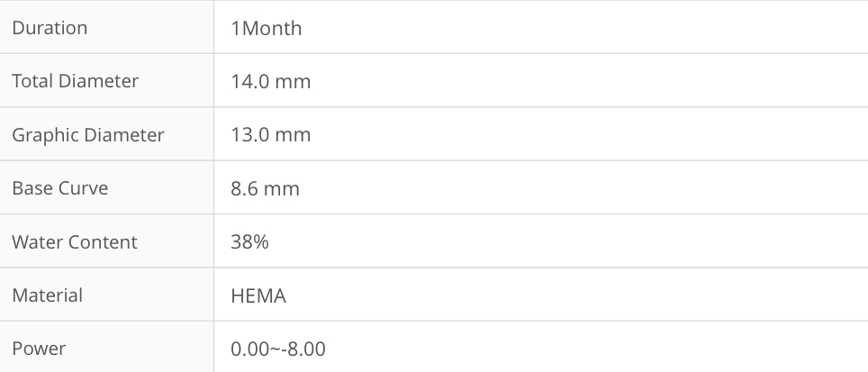Select the 13.0 mm value
Image resolution: width=868 pixels, height=372 pixels.
[270, 135]
